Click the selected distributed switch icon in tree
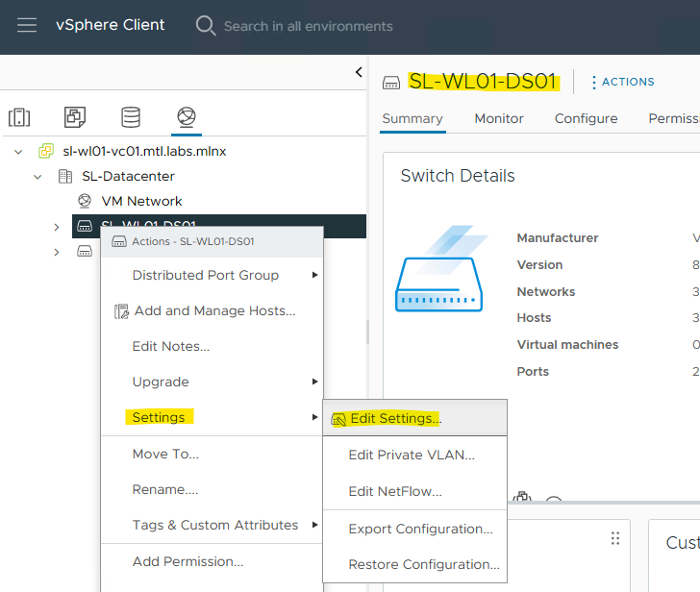700x592 pixels. (85, 226)
